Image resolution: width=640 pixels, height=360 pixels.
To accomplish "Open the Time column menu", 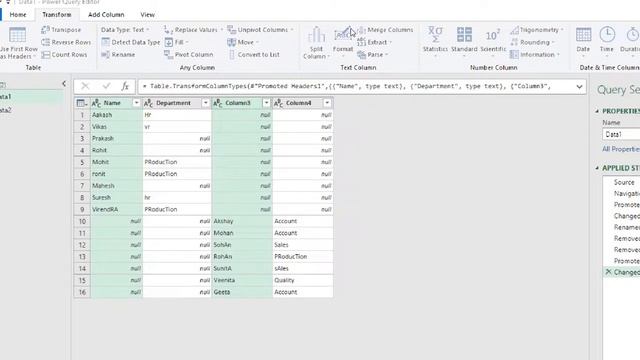I will coord(607,41).
